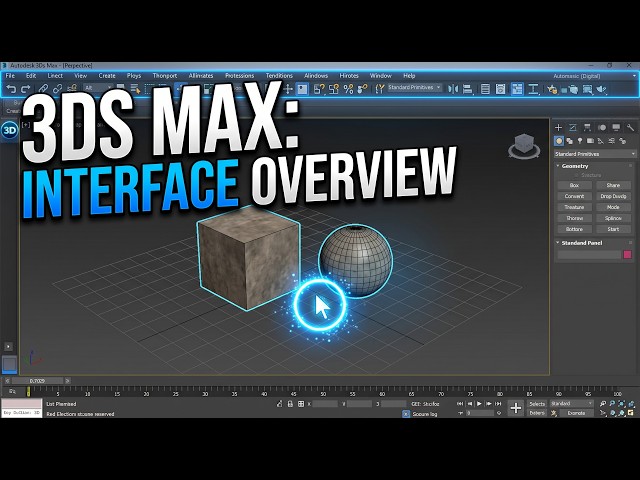The height and width of the screenshot is (480, 640).
Task: Open the Standard Primitives dropdown in main toolbar
Action: pos(414,87)
